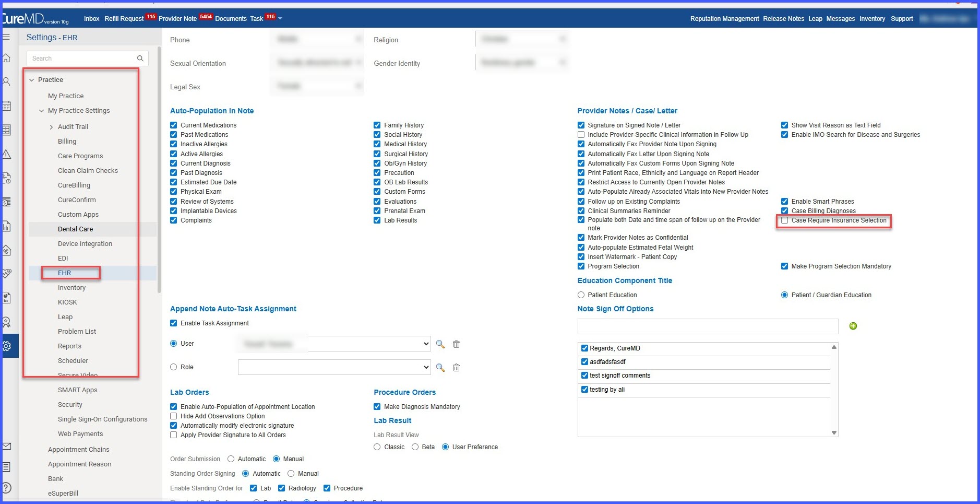Click the search magnifier in settings search
The image size is (980, 504).
coord(140,58)
